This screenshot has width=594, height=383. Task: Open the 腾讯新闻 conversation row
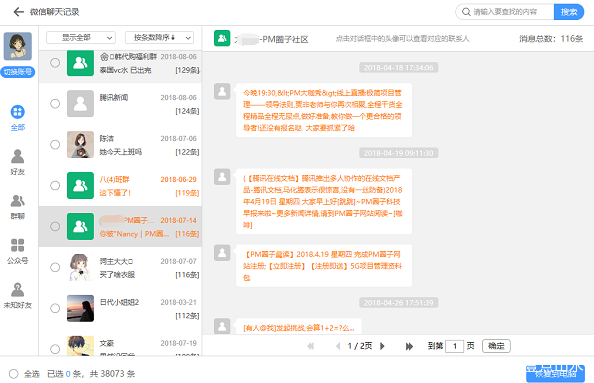tap(120, 104)
